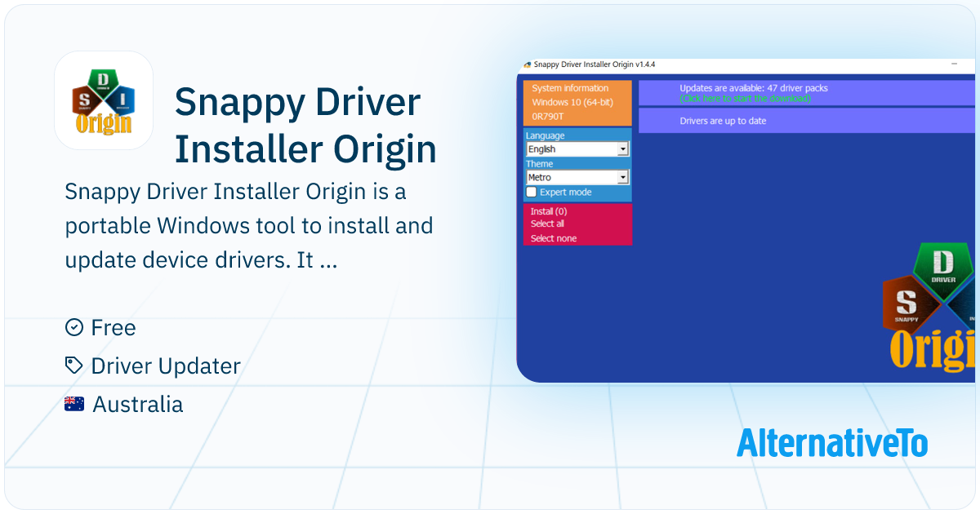Open the Theme dropdown showing Metro
Viewport: 980px width, 514px height.
coord(577,176)
